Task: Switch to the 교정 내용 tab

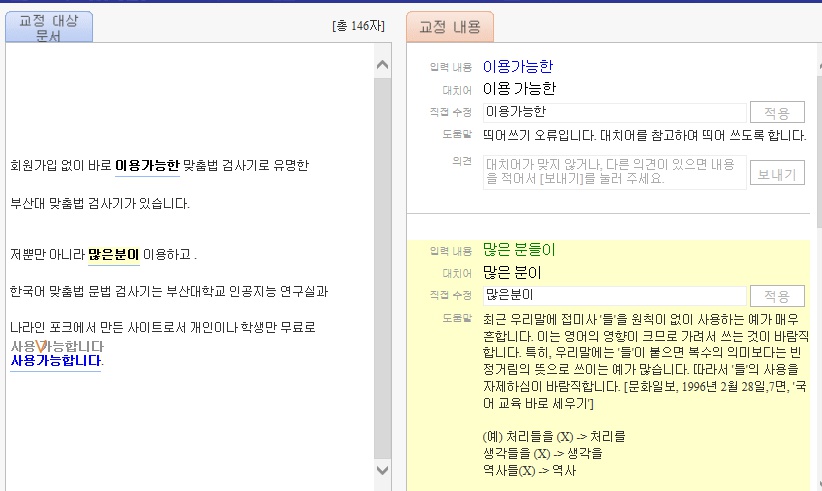Action: [x=450, y=27]
